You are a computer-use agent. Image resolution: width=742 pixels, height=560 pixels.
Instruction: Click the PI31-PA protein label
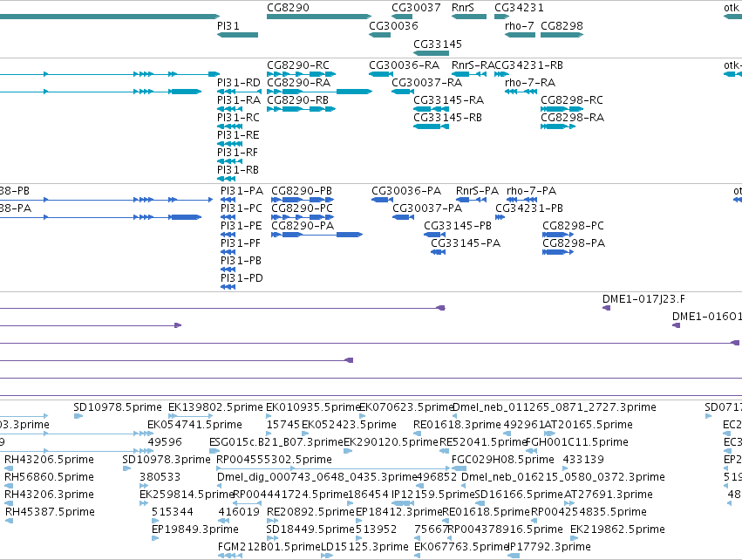(242, 191)
